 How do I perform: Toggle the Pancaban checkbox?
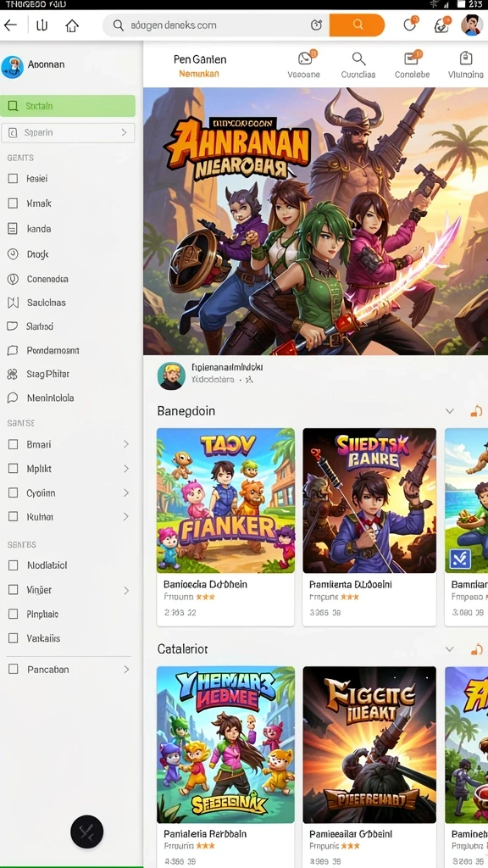[x=13, y=670]
